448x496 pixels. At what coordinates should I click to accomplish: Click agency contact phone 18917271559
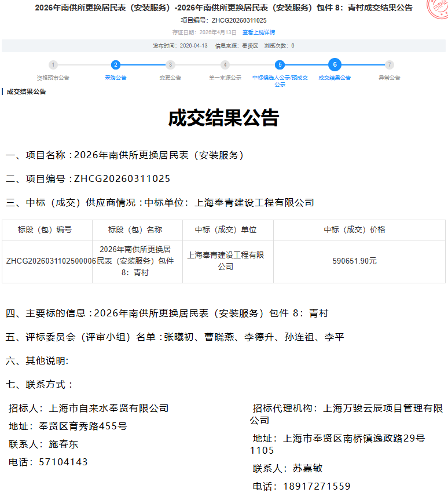(317, 486)
